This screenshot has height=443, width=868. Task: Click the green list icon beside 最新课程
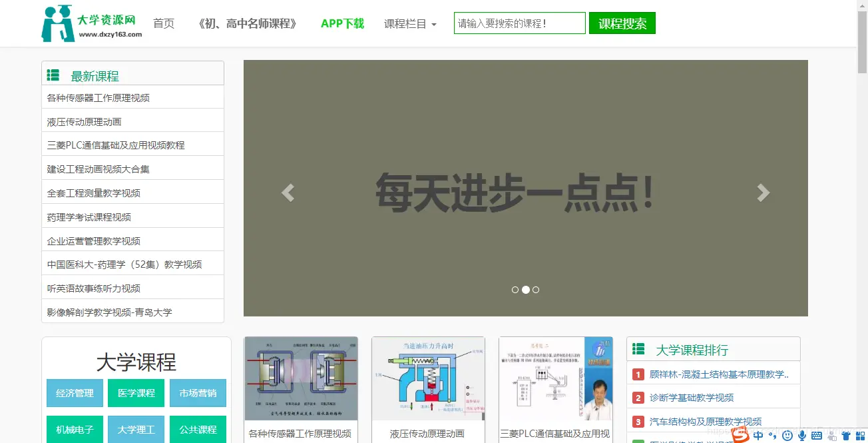click(53, 75)
